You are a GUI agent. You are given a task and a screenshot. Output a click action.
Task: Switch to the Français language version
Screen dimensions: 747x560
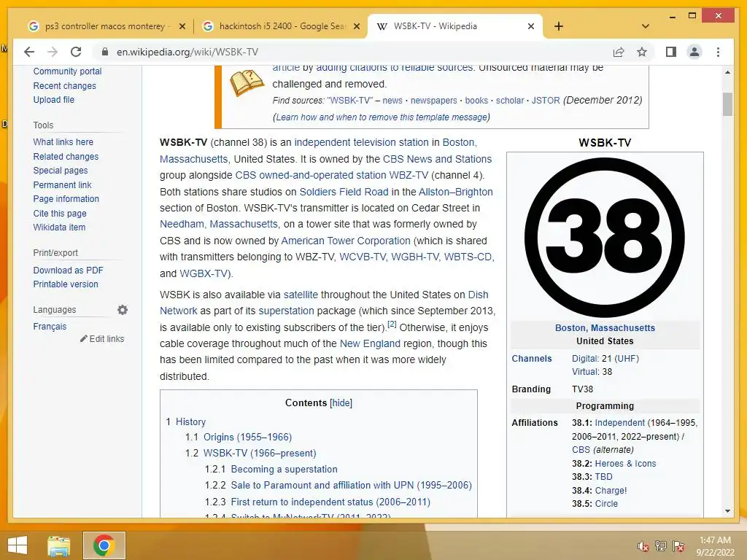point(50,327)
